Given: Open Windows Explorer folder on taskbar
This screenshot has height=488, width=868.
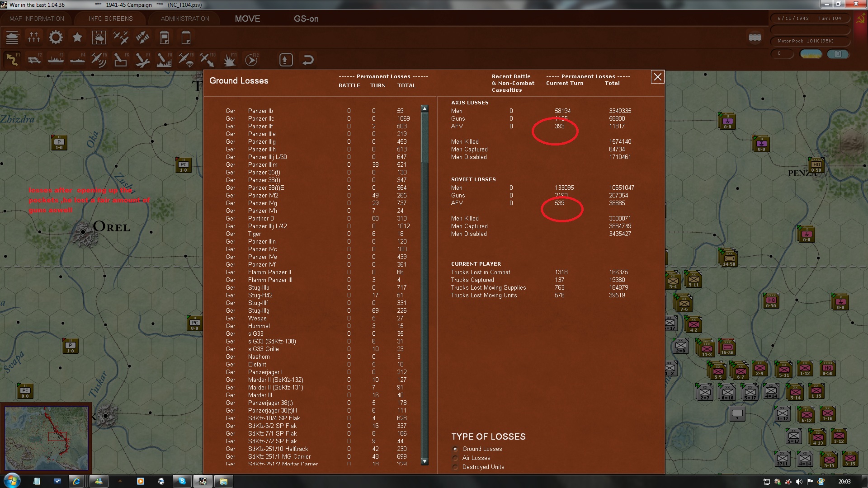Looking at the screenshot, I should coord(223,481).
